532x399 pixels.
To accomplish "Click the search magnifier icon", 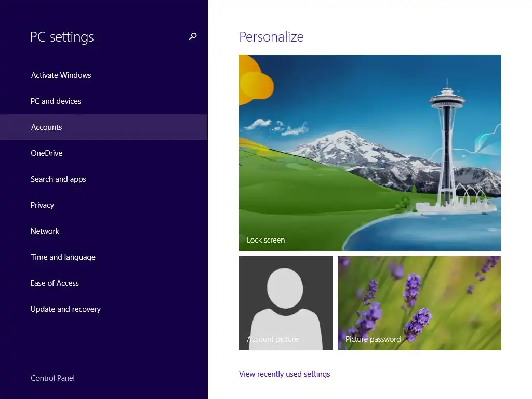I will pos(193,36).
